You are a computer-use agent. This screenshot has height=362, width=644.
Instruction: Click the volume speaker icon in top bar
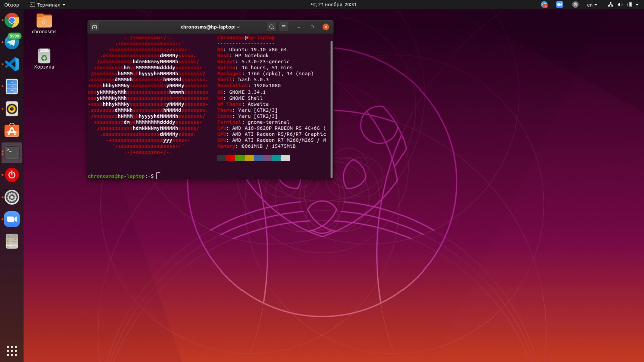[620, 4]
